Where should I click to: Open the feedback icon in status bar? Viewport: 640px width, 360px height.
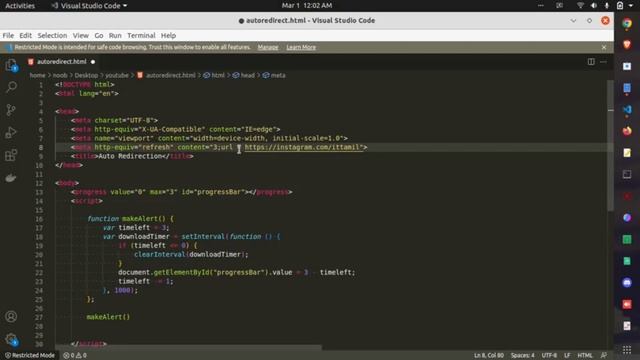point(604,355)
